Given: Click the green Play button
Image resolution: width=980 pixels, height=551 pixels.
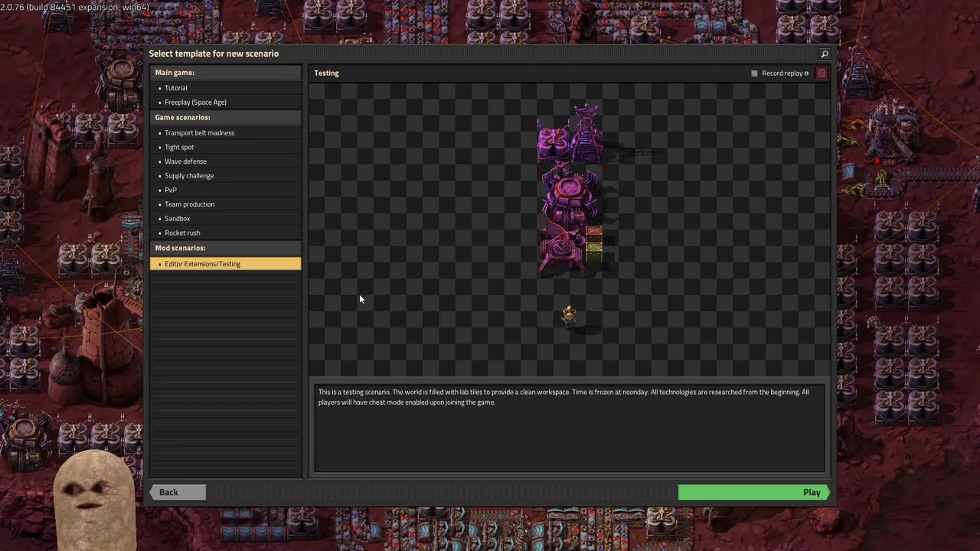Looking at the screenshot, I should (754, 493).
